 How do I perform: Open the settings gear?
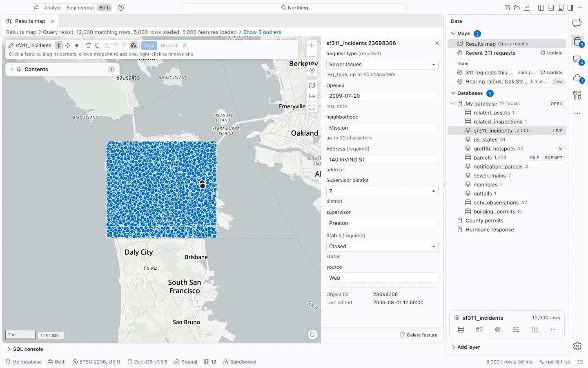coord(577,346)
